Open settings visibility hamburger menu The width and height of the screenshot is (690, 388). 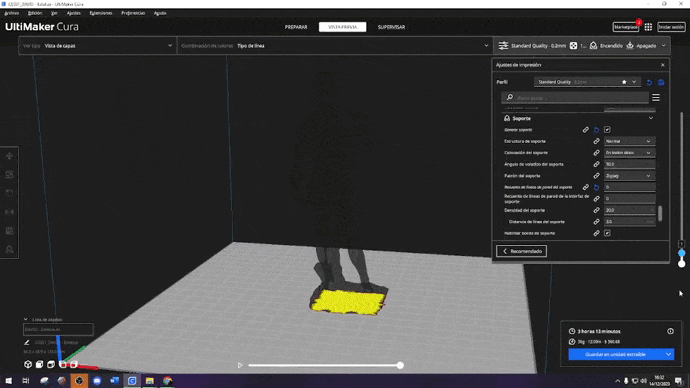pos(656,98)
